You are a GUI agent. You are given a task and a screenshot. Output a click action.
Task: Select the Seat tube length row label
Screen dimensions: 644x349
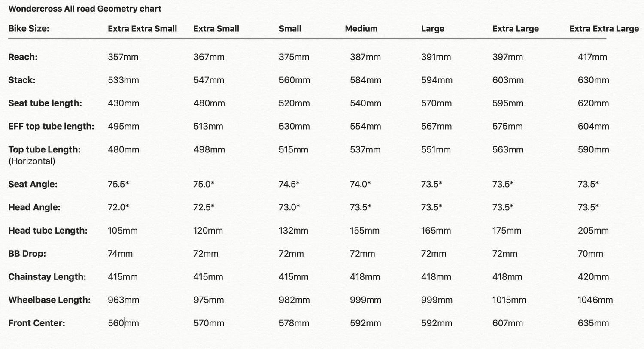pos(45,103)
